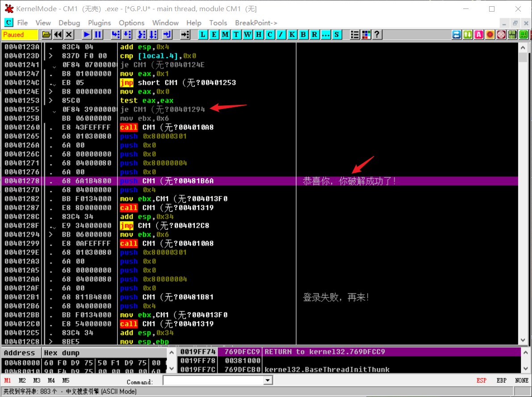Image resolution: width=532 pixels, height=397 pixels.
Task: Open the Debug menu
Action: 69,23
